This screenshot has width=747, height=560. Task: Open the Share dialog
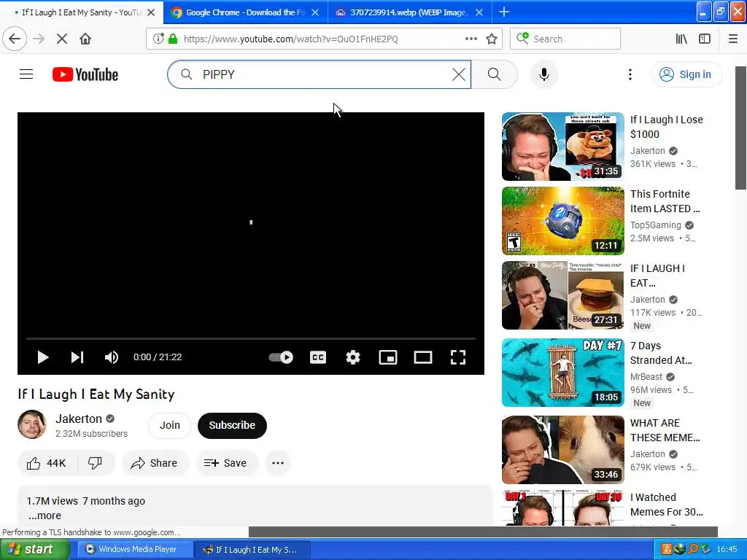(155, 463)
